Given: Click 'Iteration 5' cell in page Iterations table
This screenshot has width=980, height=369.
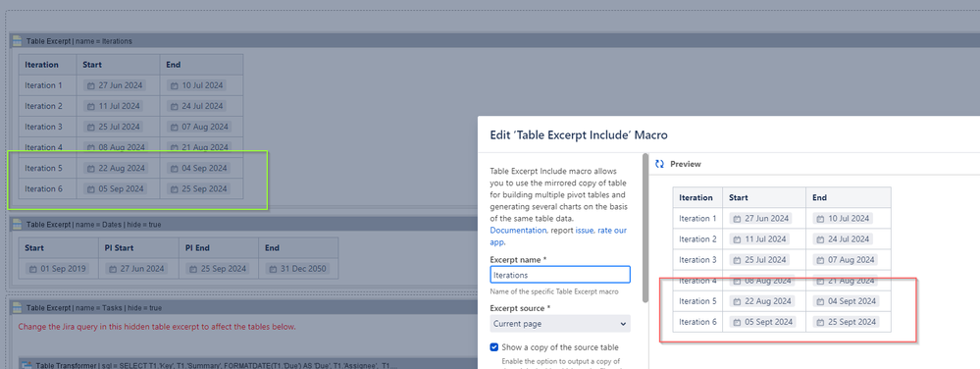Looking at the screenshot, I should click(x=47, y=168).
